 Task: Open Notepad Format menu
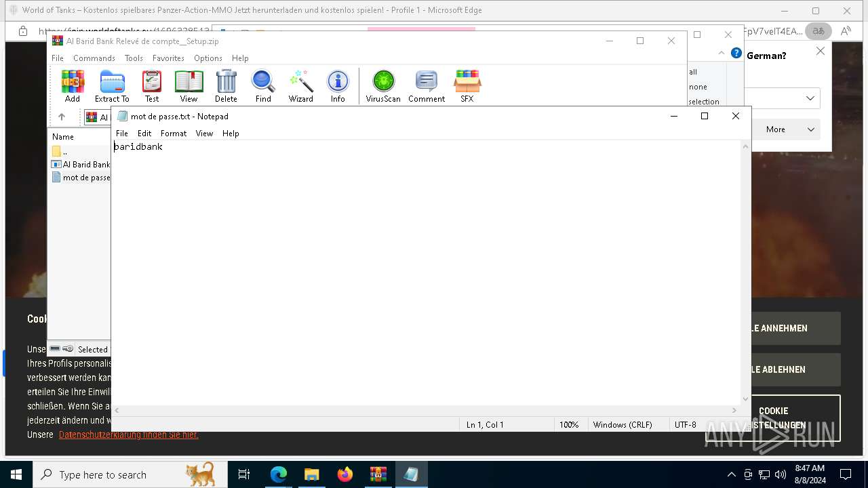(x=174, y=134)
